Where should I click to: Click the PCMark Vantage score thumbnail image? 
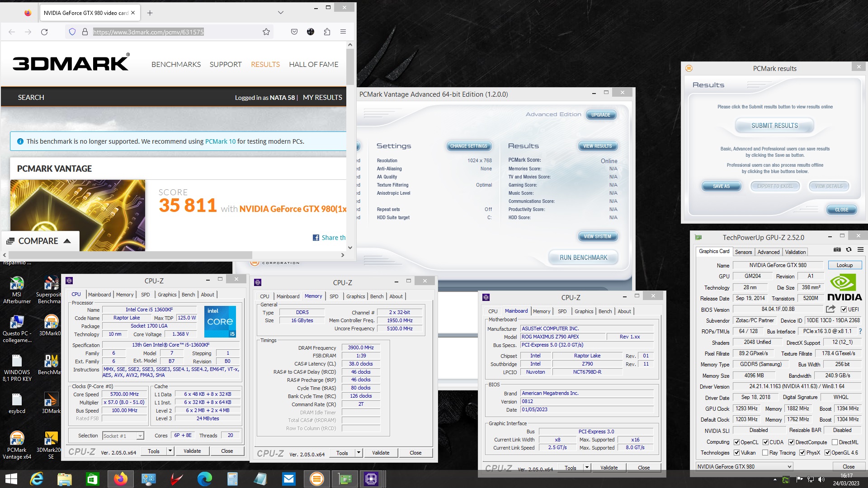click(x=78, y=215)
